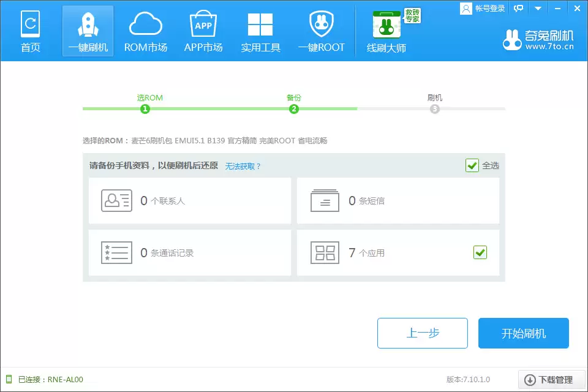Expand the titlebar dropdown arrow menu
This screenshot has height=392, width=588.
point(538,8)
